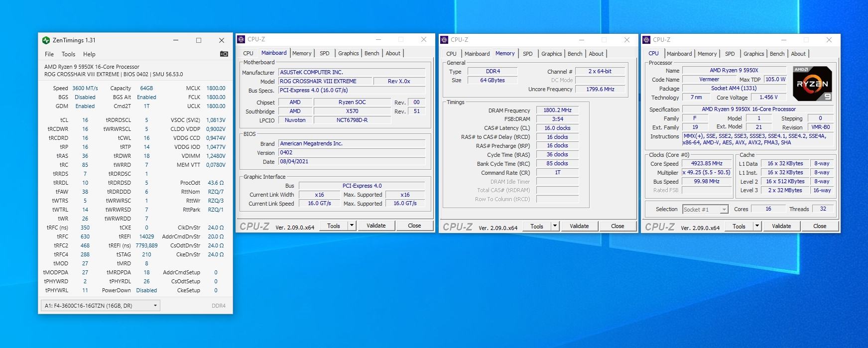Click Tools button in Memory CPU-Z window
The image size is (868, 348).
[x=537, y=226]
